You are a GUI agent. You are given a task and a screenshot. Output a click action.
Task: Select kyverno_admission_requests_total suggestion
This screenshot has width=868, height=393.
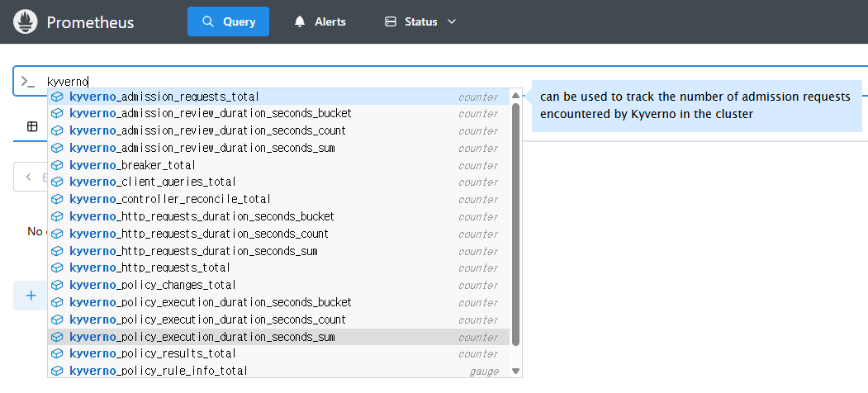[278, 97]
